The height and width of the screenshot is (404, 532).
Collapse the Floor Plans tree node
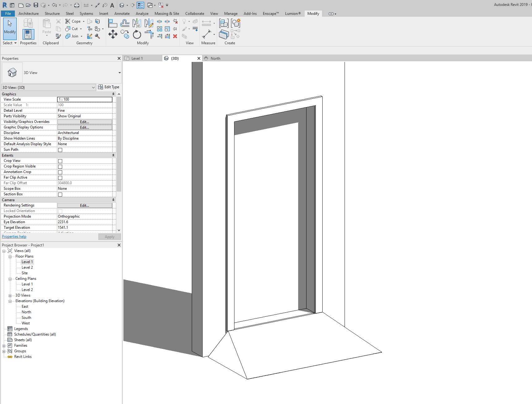click(10, 256)
